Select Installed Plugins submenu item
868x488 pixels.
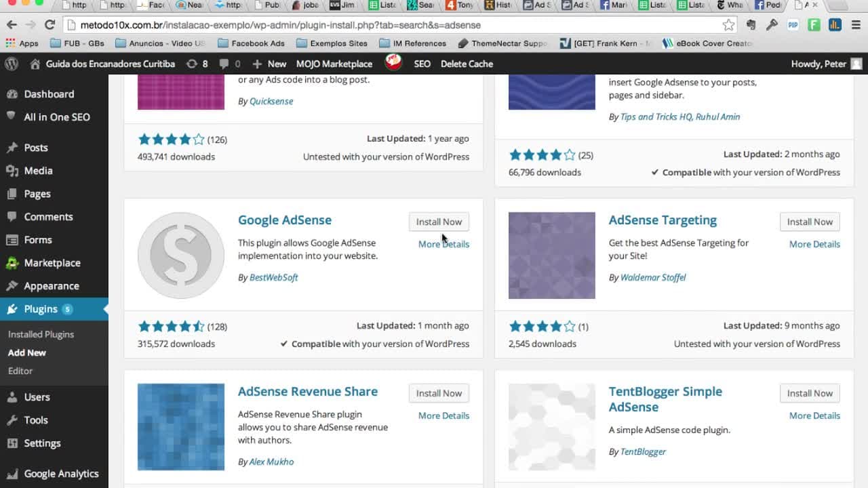click(41, 334)
